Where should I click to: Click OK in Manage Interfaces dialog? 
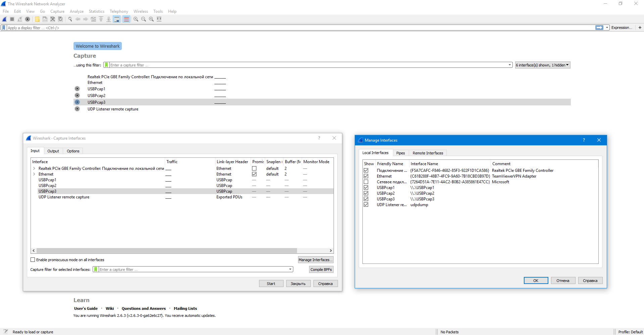[x=536, y=281]
